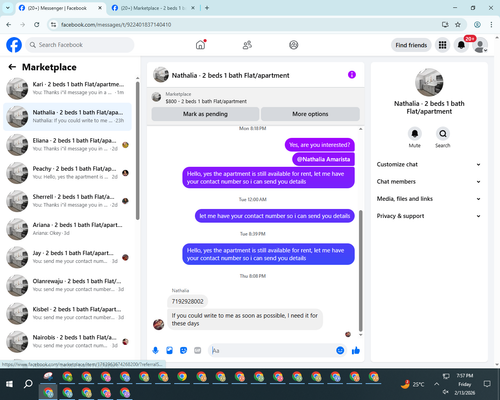Choose a sticker icon
The height and width of the screenshot is (400, 500).
click(183, 350)
